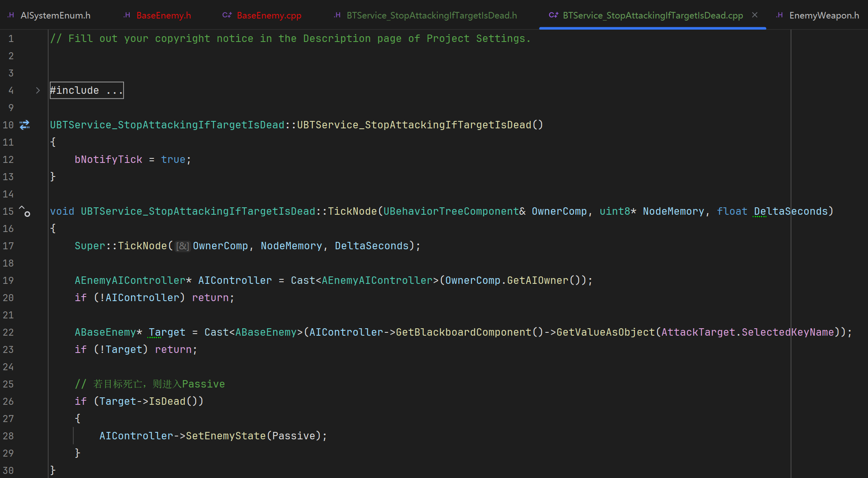
Task: Click the [&] inlay hint before OwnerComp
Action: pos(182,246)
